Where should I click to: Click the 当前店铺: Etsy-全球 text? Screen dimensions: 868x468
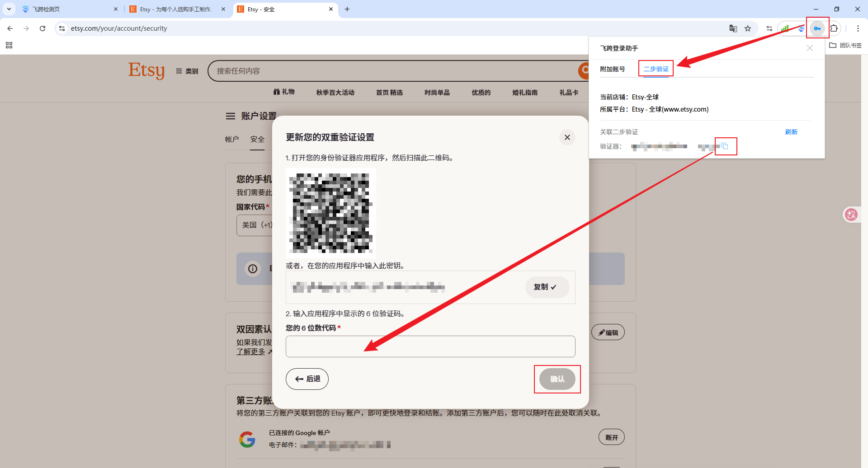tap(629, 97)
